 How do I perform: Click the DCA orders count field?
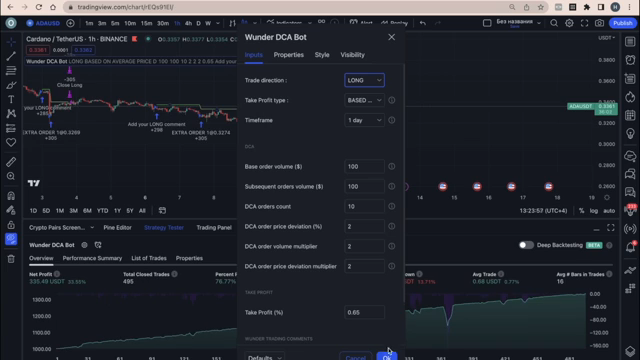(364, 207)
